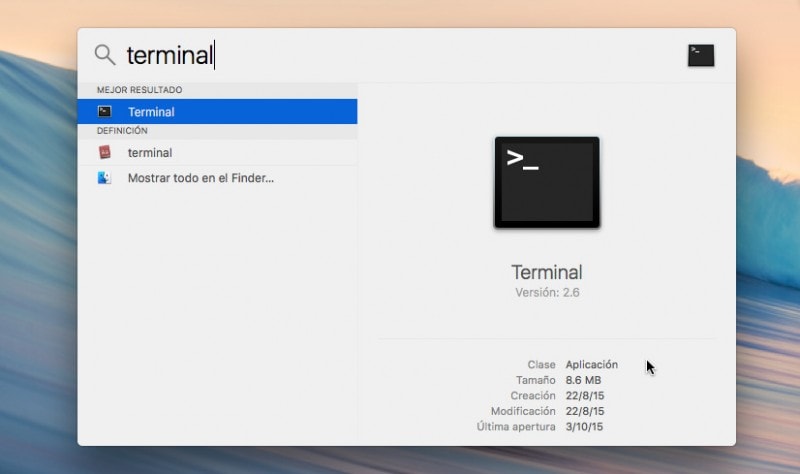
Task: Click the Creación date '22/8/15'
Action: click(585, 395)
